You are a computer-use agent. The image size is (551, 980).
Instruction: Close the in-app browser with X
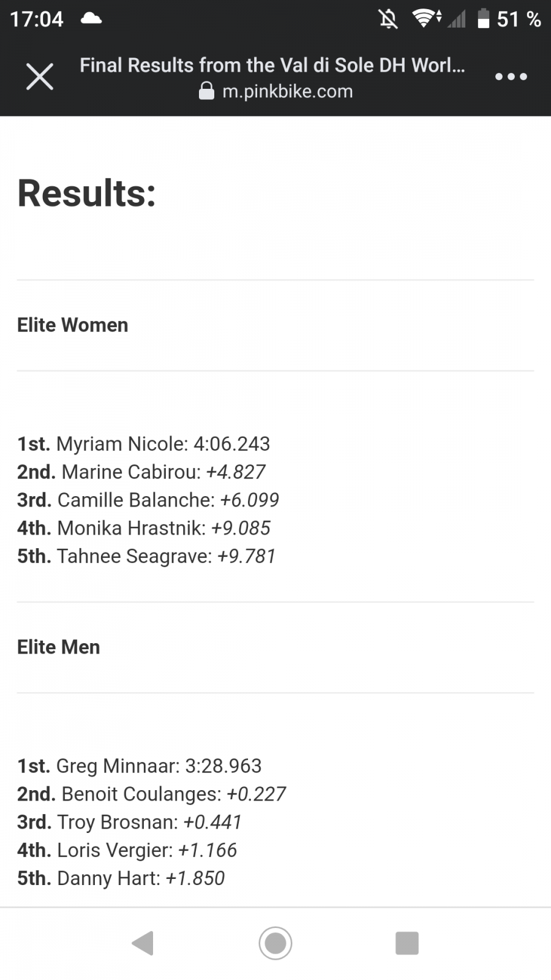click(x=40, y=77)
